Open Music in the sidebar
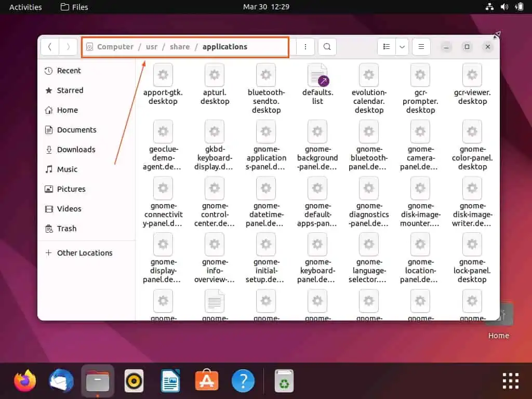The height and width of the screenshot is (399, 532). [x=87, y=169]
